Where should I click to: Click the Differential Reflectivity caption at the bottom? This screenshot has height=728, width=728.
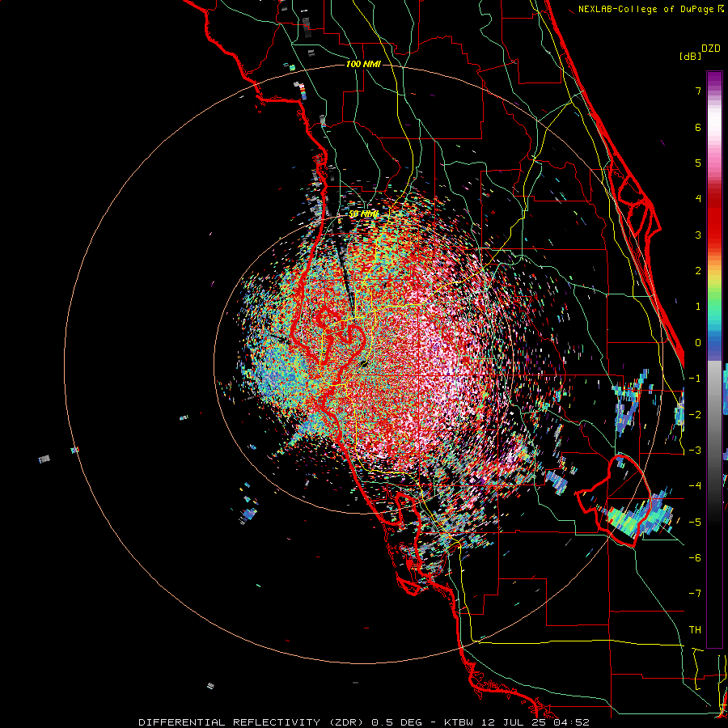(x=364, y=722)
